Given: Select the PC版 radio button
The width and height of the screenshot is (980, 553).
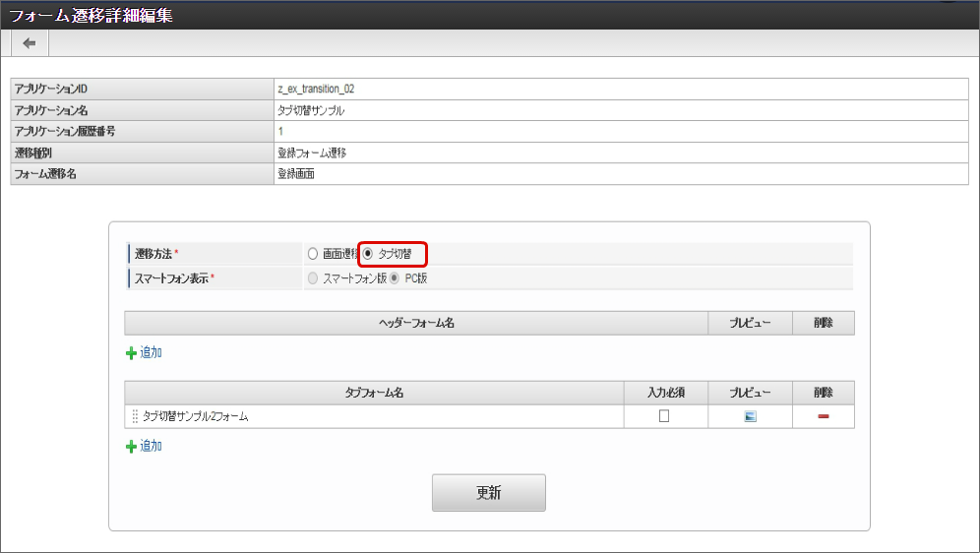Looking at the screenshot, I should (395, 278).
